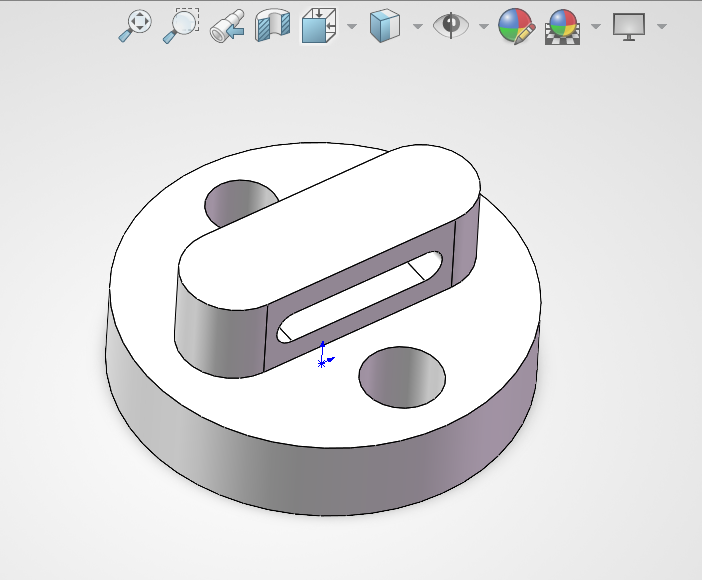The height and width of the screenshot is (580, 702).
Task: Click the Zoom to Fit icon
Action: pyautogui.click(x=135, y=26)
